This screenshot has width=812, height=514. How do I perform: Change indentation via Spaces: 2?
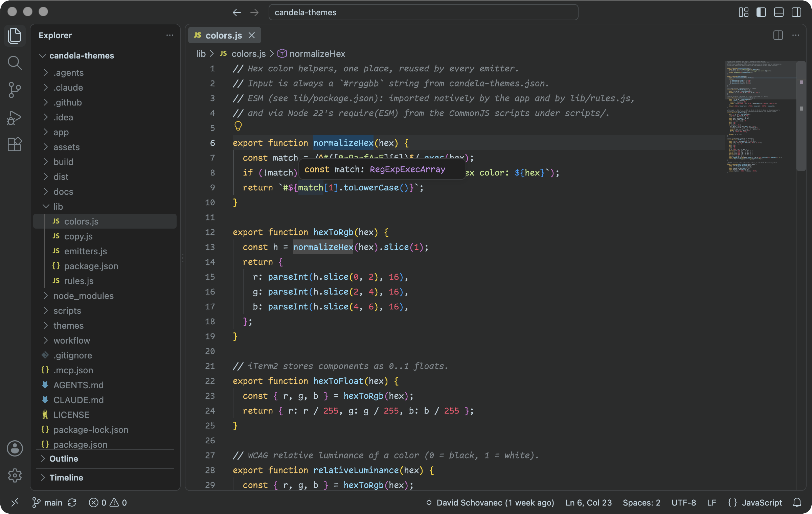click(641, 503)
